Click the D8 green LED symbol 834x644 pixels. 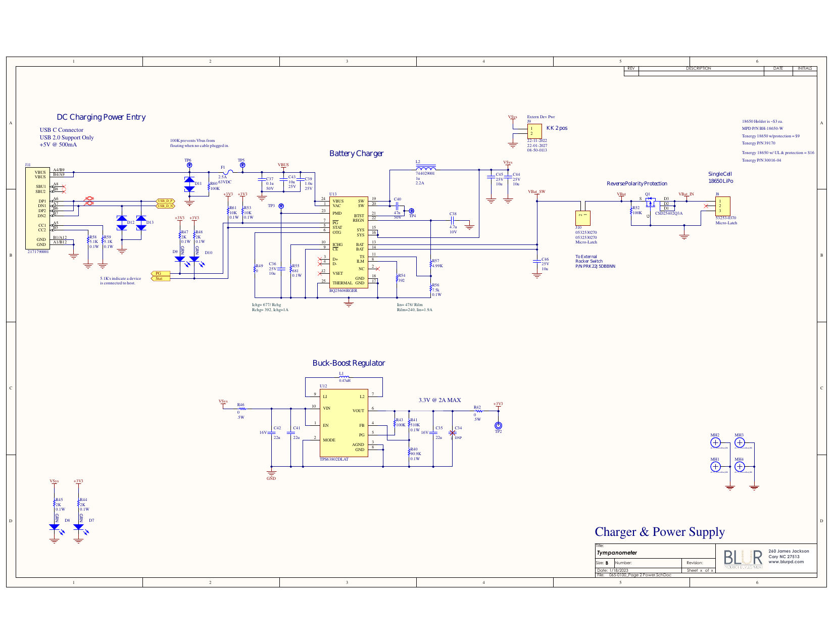pos(55,527)
